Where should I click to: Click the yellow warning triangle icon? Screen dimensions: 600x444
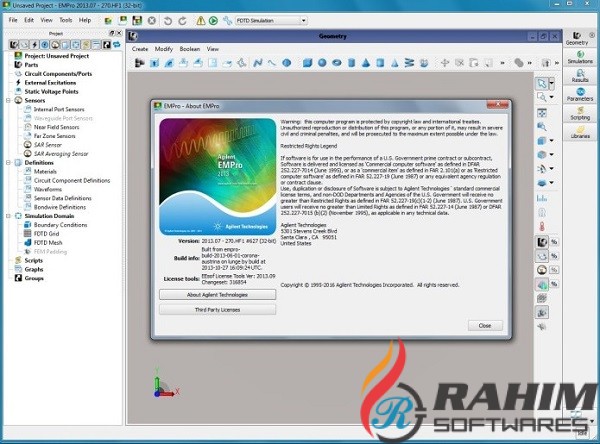pyautogui.click(x=201, y=21)
